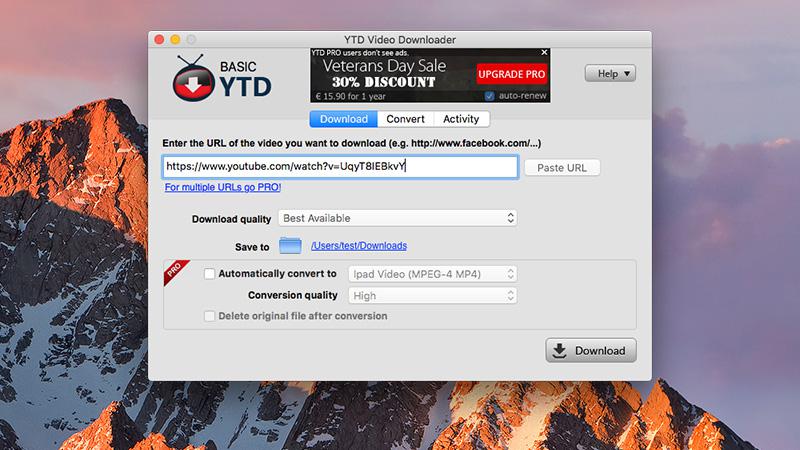Open the Save to folder icon
Image resolution: width=800 pixels, height=450 pixels.
pyautogui.click(x=290, y=245)
